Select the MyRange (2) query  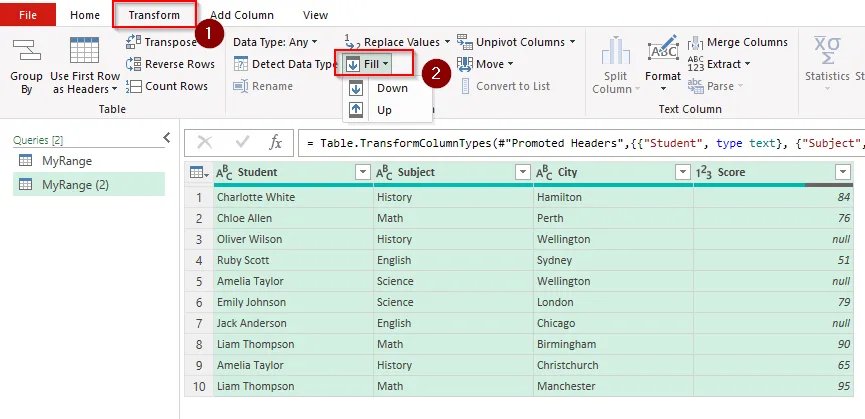pyautogui.click(x=89, y=185)
